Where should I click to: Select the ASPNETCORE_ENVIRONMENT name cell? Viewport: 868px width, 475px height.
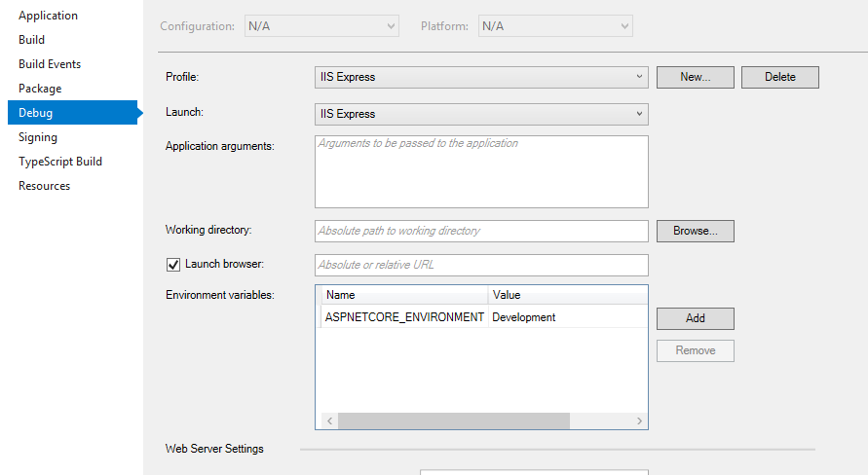[x=404, y=317]
